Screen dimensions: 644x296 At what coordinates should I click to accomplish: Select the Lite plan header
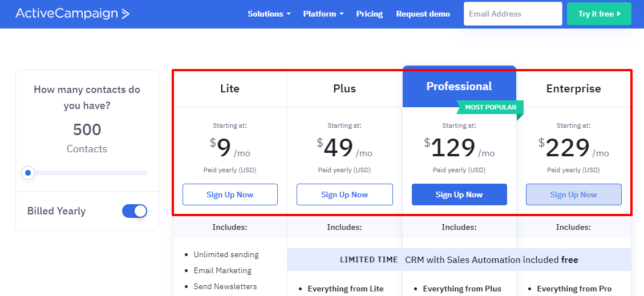coord(230,88)
